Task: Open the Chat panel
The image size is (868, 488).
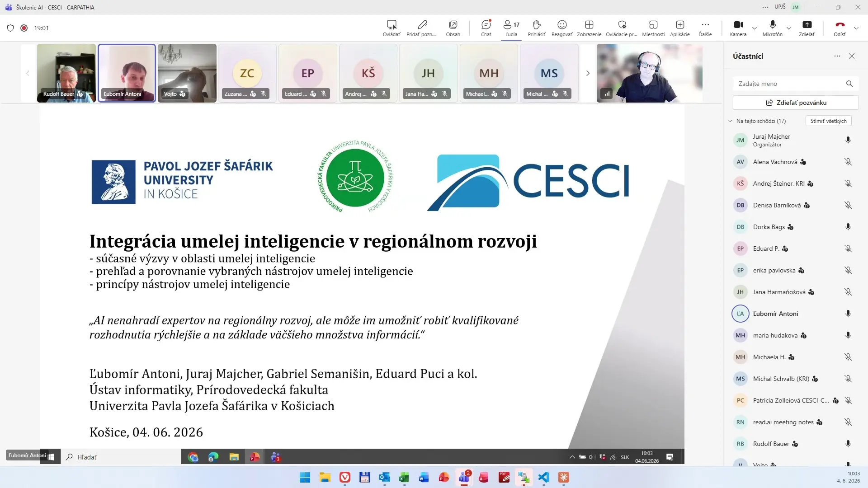Action: pos(486,28)
